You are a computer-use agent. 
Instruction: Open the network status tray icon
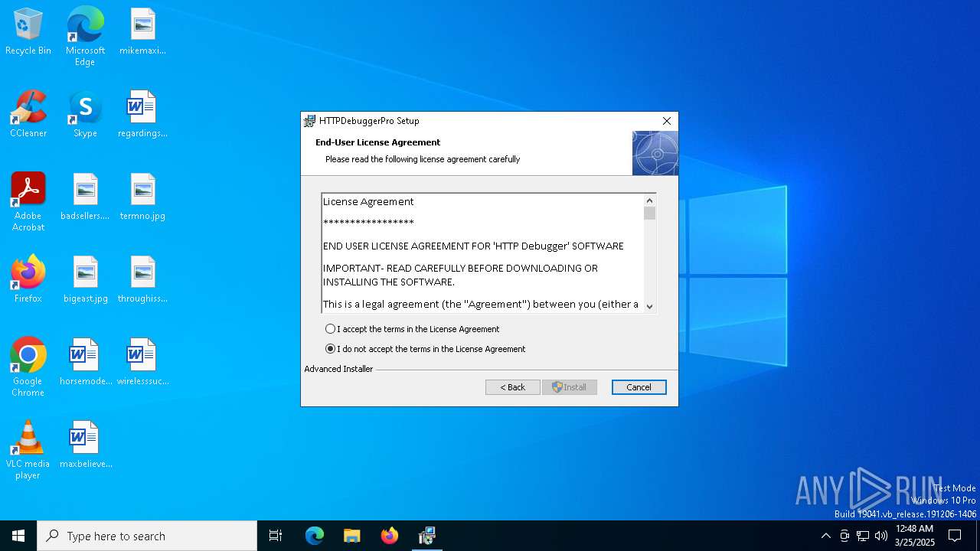pos(863,536)
